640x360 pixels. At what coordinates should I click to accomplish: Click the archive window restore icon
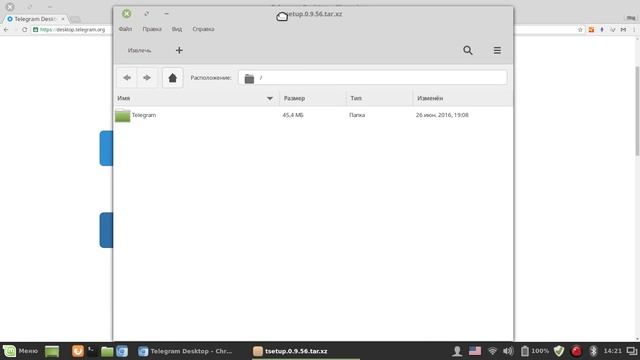tap(147, 13)
